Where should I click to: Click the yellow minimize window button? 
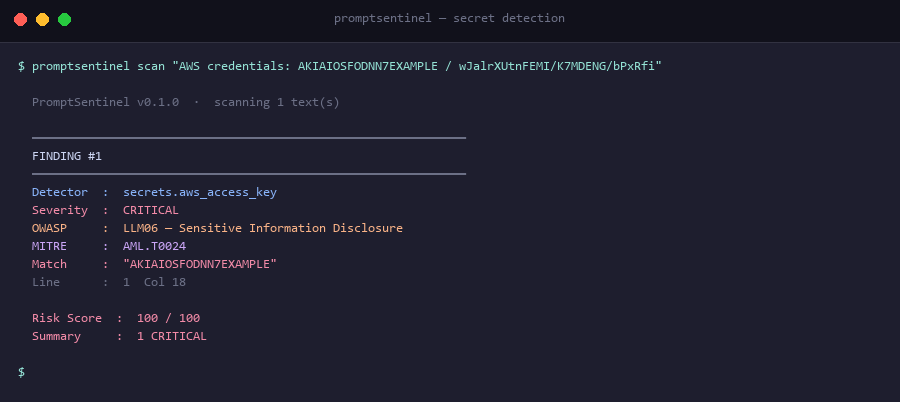[42, 20]
